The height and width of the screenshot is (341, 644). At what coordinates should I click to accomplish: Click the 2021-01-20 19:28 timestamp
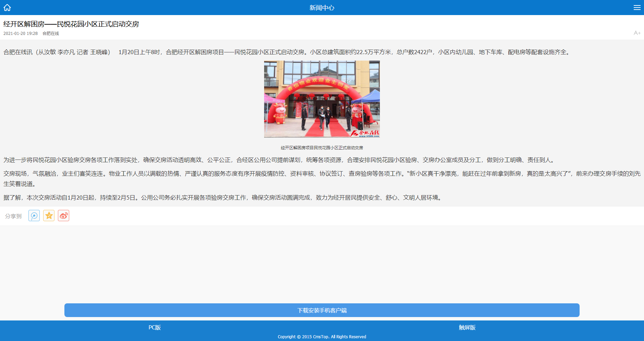(21, 34)
